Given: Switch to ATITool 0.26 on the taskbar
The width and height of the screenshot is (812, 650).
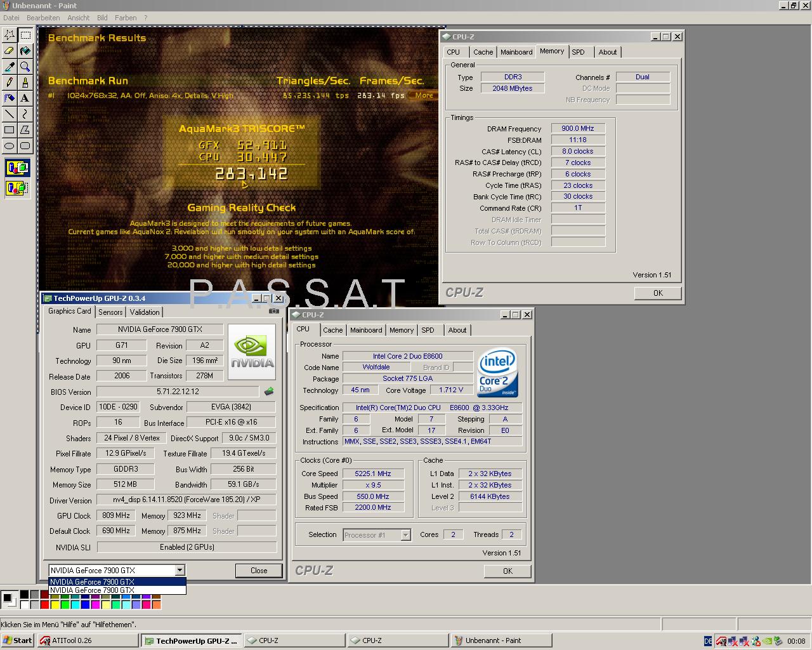Looking at the screenshot, I should tap(88, 640).
